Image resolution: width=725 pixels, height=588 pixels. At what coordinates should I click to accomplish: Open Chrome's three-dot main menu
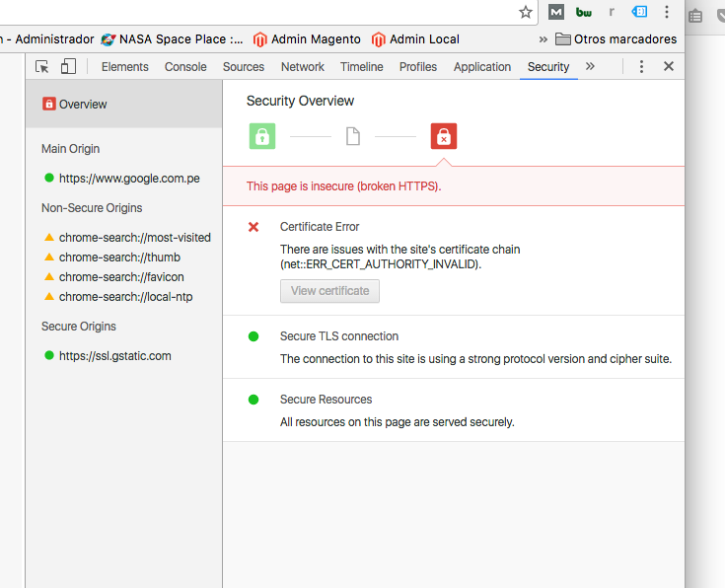point(667,12)
